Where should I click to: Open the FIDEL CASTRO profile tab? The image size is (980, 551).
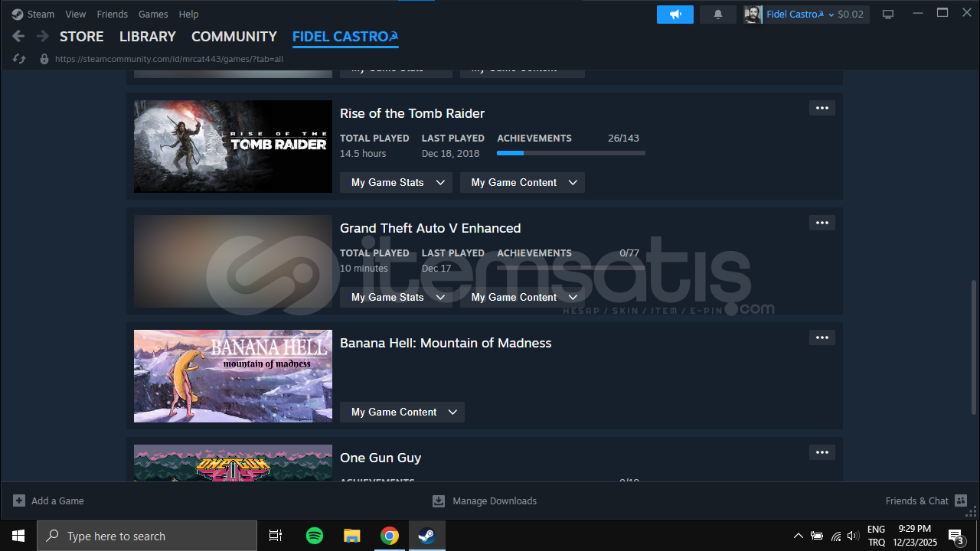[345, 36]
